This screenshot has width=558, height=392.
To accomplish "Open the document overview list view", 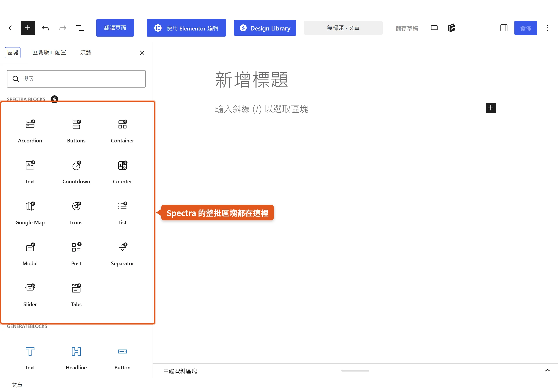I will point(80,28).
